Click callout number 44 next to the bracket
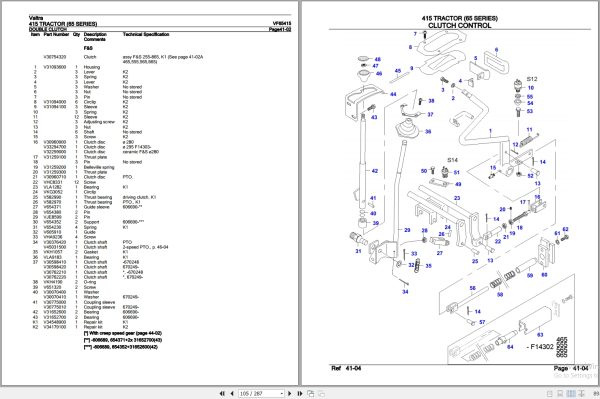600x399 pixels. 393,94
